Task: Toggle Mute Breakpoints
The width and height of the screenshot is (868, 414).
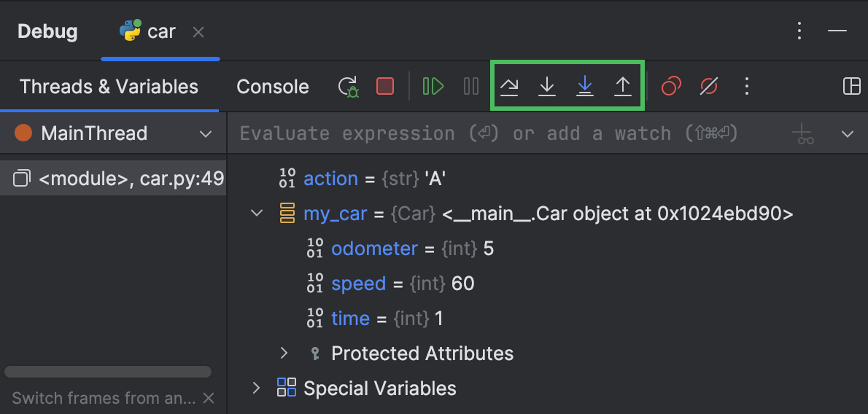Action: tap(708, 86)
